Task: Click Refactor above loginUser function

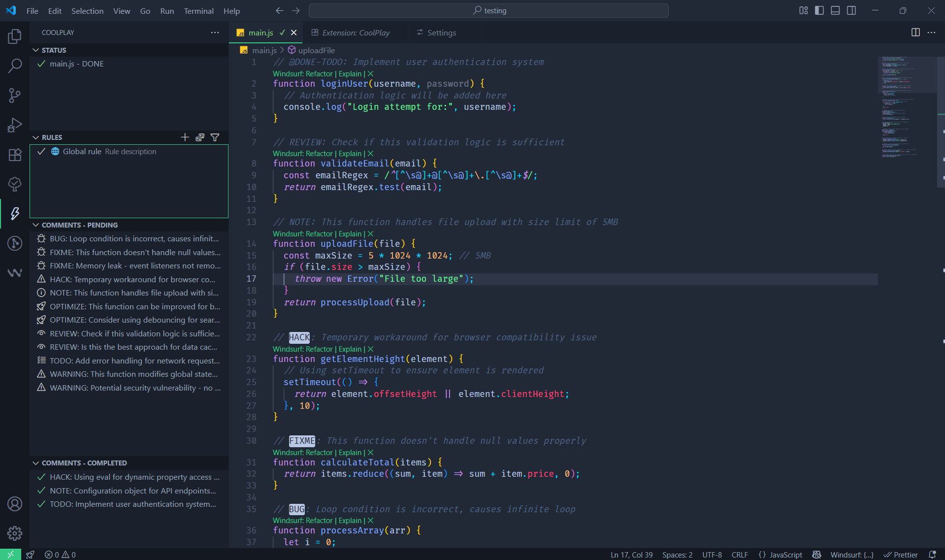Action: pos(319,74)
